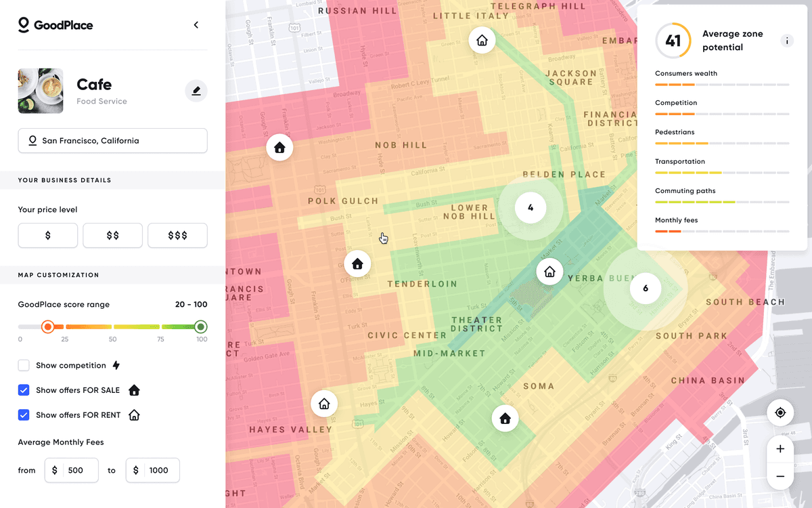Collapse the sidebar with the back chevron
812x508 pixels.
tap(196, 25)
